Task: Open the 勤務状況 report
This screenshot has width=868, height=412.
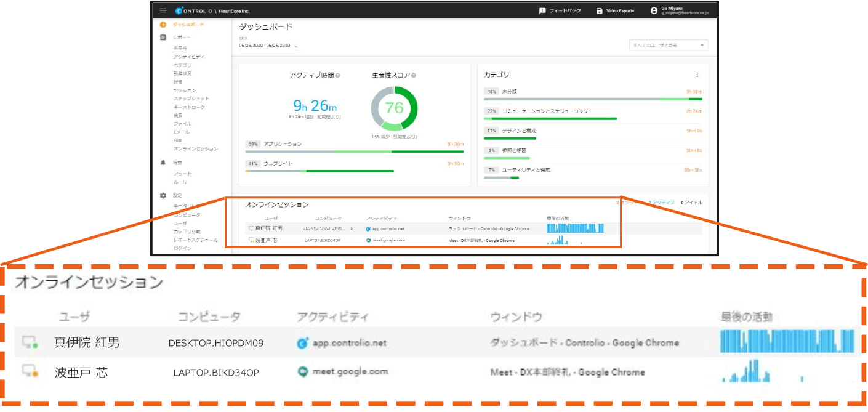Action: point(183,73)
